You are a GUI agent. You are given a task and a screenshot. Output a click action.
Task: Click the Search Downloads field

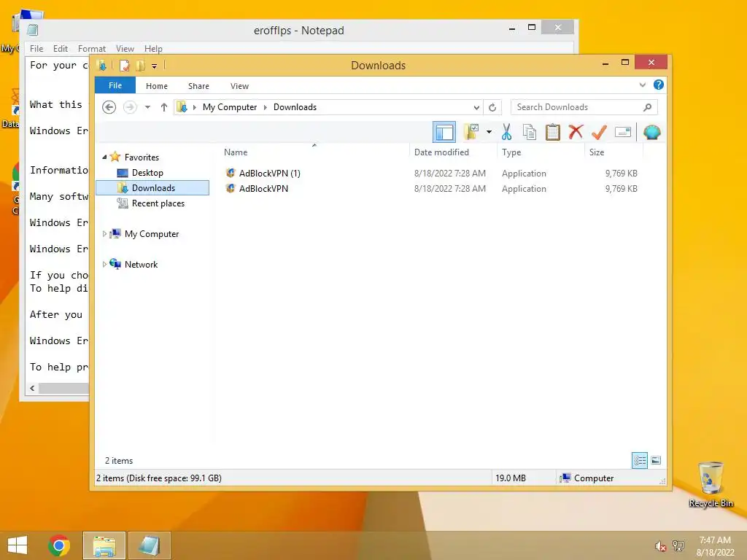(584, 107)
